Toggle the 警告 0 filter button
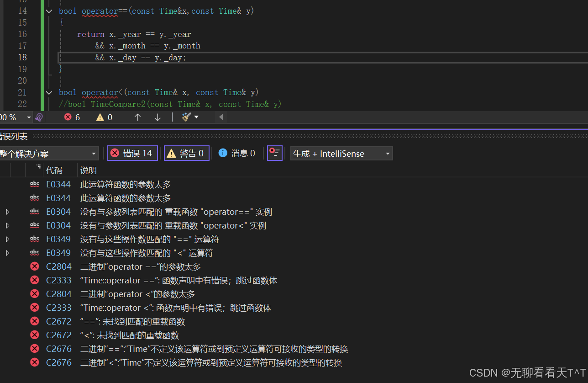Viewport: 588px width, 383px height. point(186,153)
